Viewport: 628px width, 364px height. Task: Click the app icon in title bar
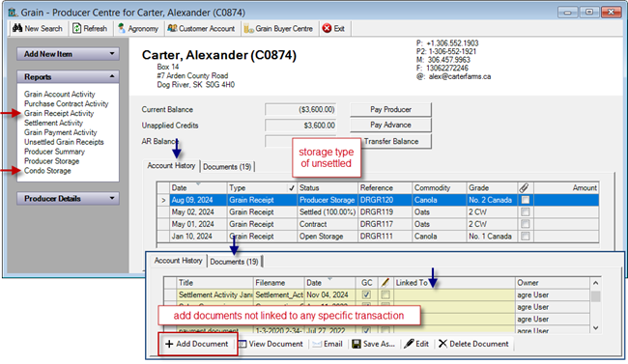(13, 13)
